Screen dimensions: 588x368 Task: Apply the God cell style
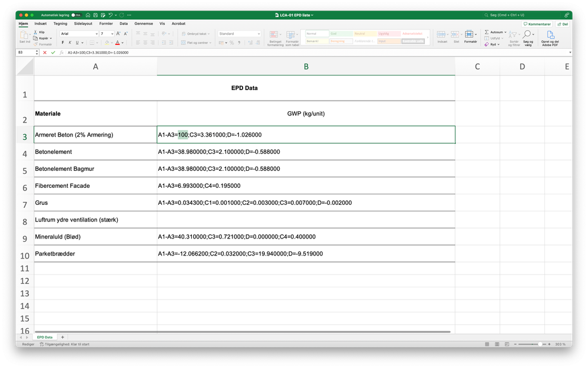click(x=341, y=34)
